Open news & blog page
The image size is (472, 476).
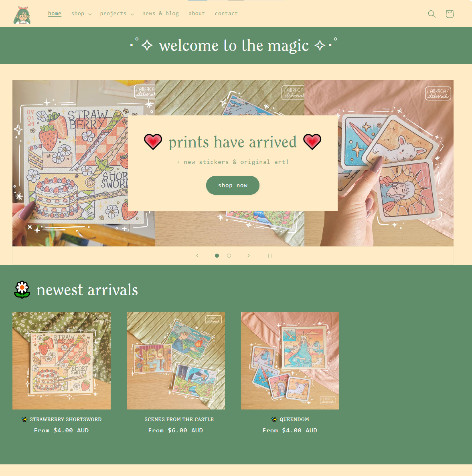pos(160,14)
